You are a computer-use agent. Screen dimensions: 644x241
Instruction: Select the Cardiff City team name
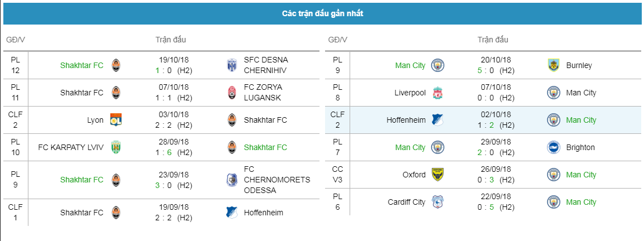tap(406, 202)
